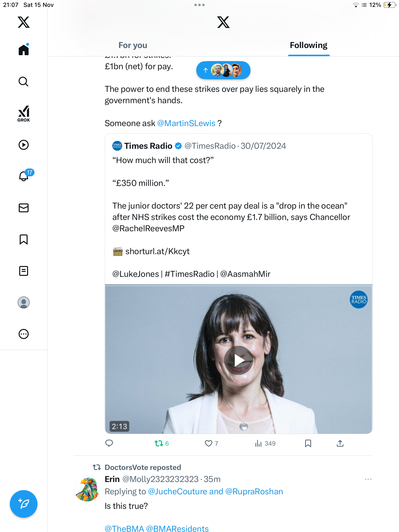Viewport: 399px width, 532px height.
Task: Expand the sidebar More menu
Action: [24, 334]
